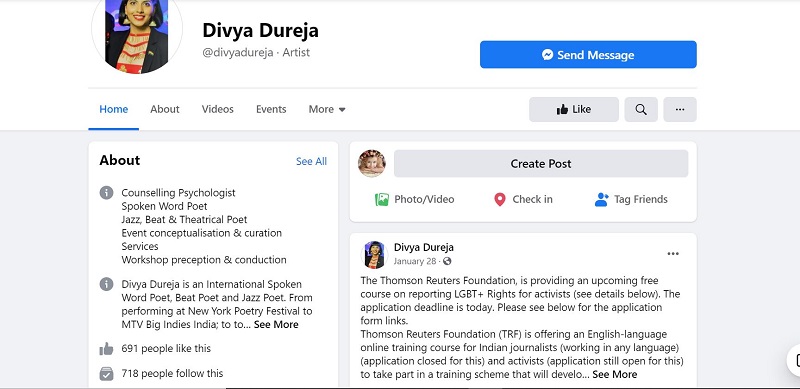Click the '@divyadureja · Artist' handle text

point(256,53)
